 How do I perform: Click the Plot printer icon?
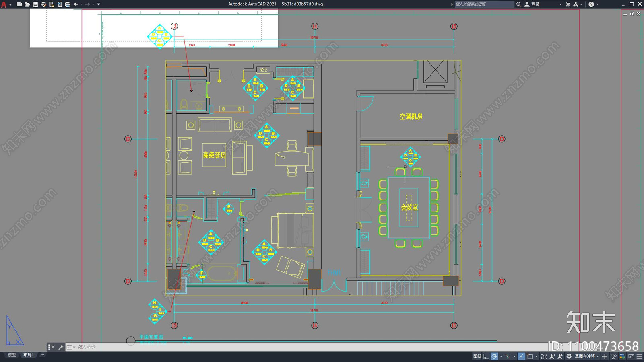pyautogui.click(x=68, y=4)
